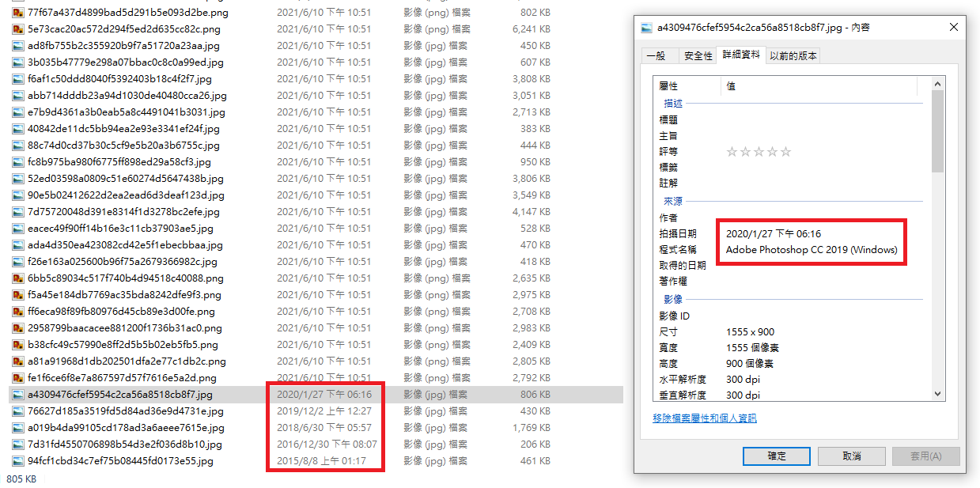Click the 取消 button
980x488 pixels.
point(851,456)
